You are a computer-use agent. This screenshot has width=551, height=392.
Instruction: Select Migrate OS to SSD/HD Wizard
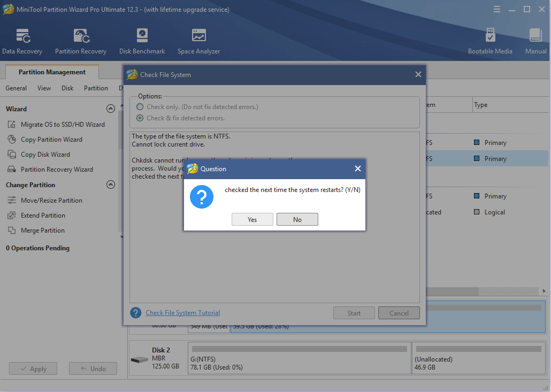click(x=63, y=125)
